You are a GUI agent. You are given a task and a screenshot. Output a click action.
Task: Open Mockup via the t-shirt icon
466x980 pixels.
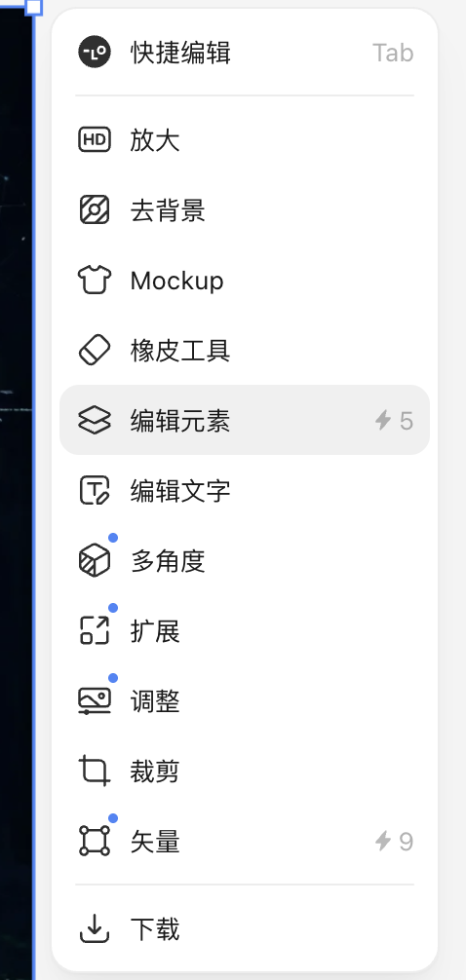tap(95, 280)
